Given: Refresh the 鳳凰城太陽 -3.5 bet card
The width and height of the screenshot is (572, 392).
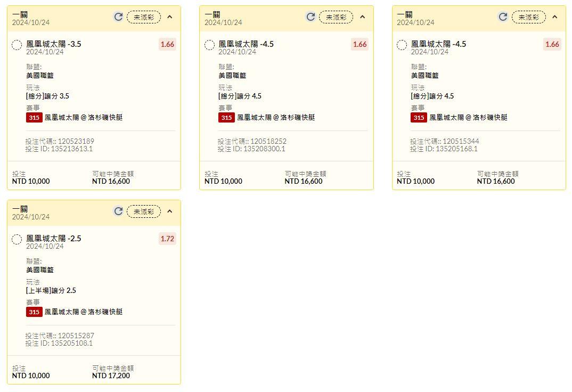Looking at the screenshot, I should pyautogui.click(x=118, y=17).
